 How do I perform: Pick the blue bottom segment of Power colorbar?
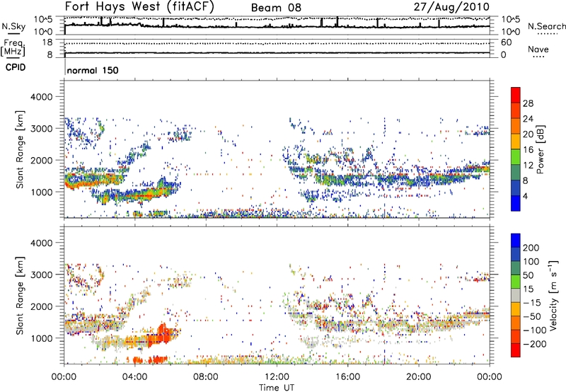coord(516,203)
